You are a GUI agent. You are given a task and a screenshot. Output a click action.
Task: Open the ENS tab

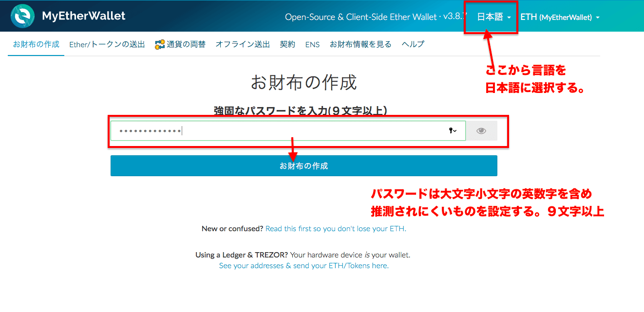pyautogui.click(x=312, y=44)
